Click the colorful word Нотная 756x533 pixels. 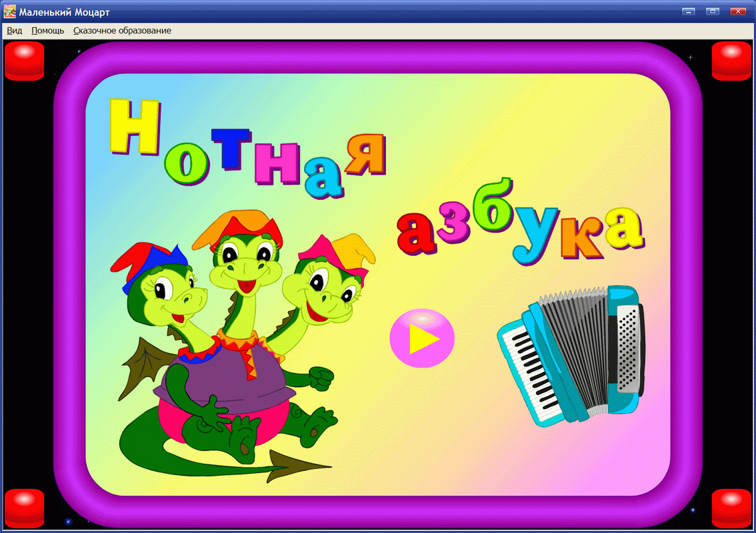click(248, 149)
